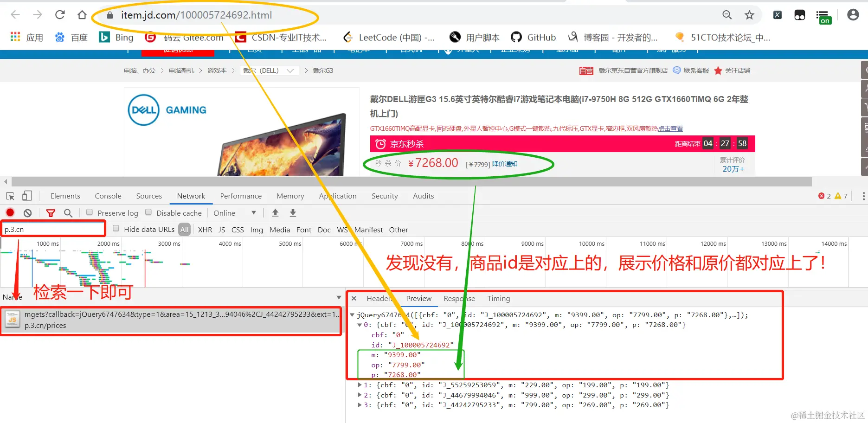Open the 51CTO技术论坛 bookmark
868x423 pixels.
[722, 38]
